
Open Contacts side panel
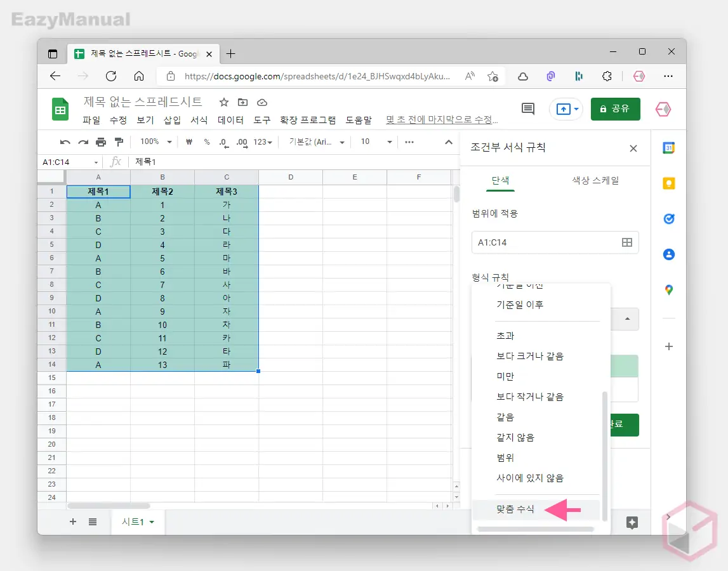tap(668, 254)
